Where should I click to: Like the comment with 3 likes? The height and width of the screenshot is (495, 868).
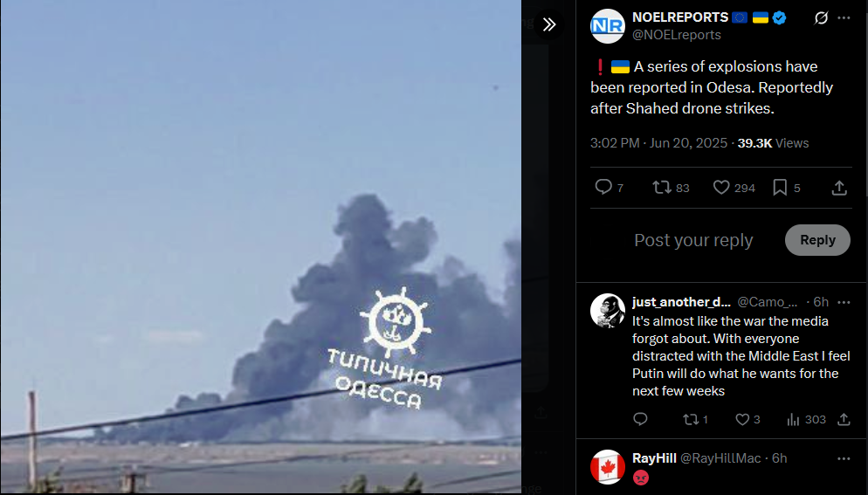[x=747, y=420]
